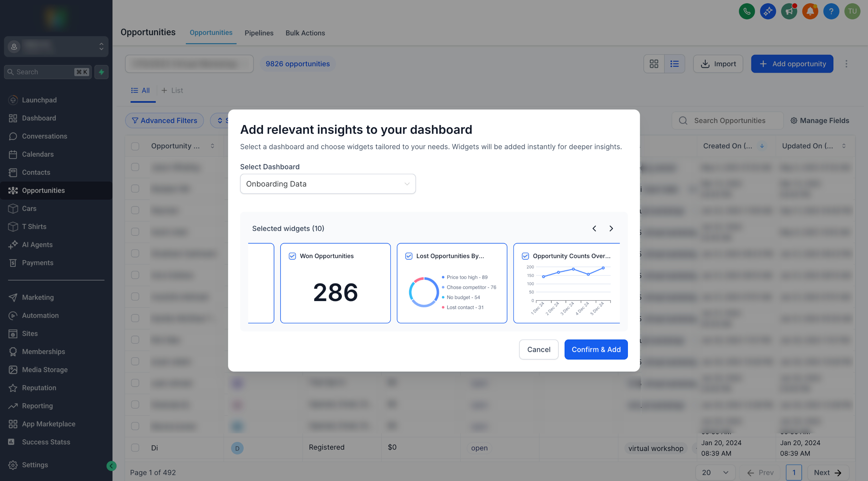This screenshot has height=481, width=868.
Task: Click the megaphone announcements icon
Action: (x=789, y=11)
